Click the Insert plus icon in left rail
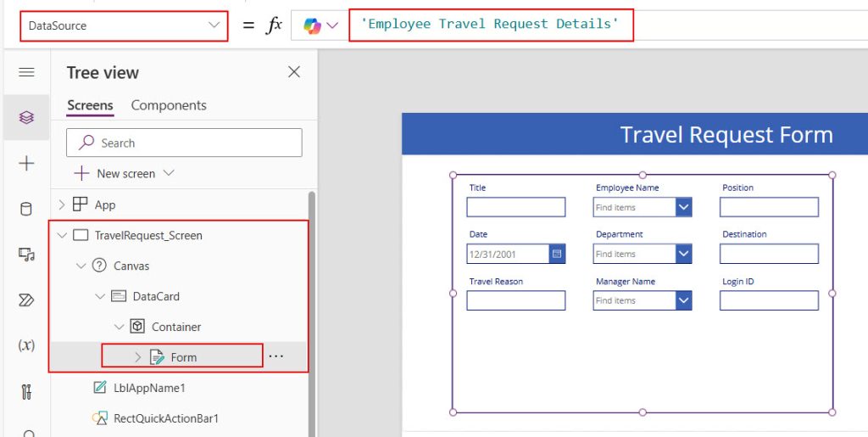Screen dimensions: 868x437 coord(26,164)
